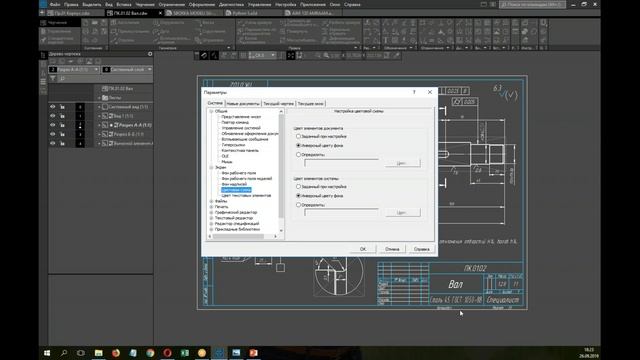Select the Автолиния tool in the ribbon
This screenshot has height=360, width=640.
pyautogui.click(x=124, y=23)
